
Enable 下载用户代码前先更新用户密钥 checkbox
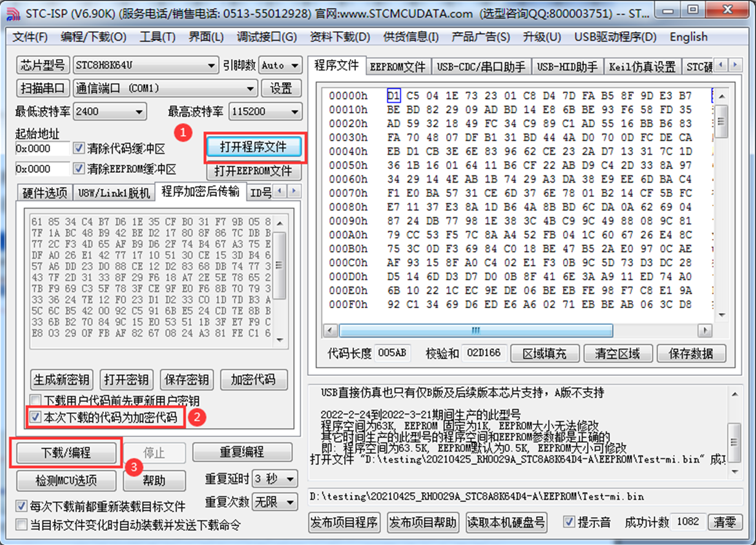pos(36,400)
